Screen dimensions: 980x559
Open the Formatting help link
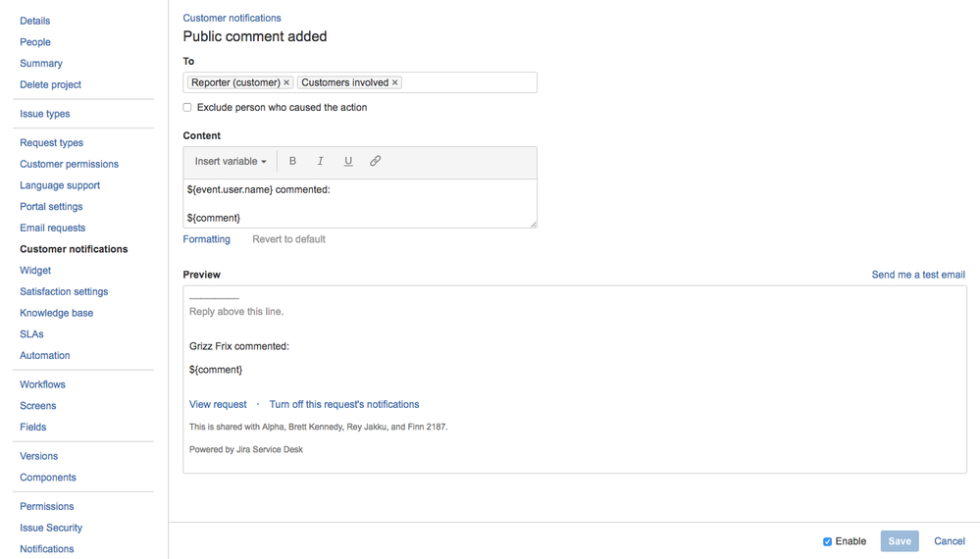207,239
